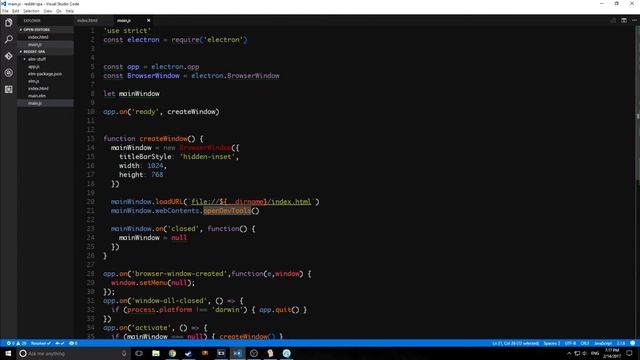Click the network icon in system tray
The height and width of the screenshot is (360, 640).
(x=577, y=353)
